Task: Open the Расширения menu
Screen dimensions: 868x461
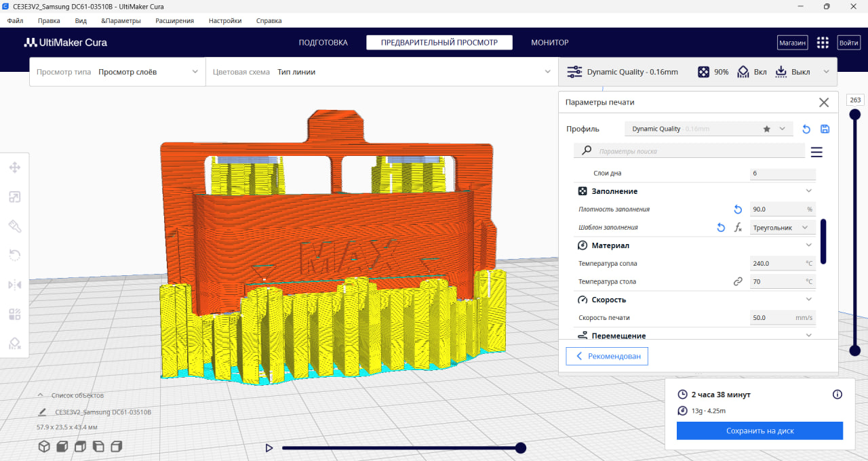Action: coord(174,20)
